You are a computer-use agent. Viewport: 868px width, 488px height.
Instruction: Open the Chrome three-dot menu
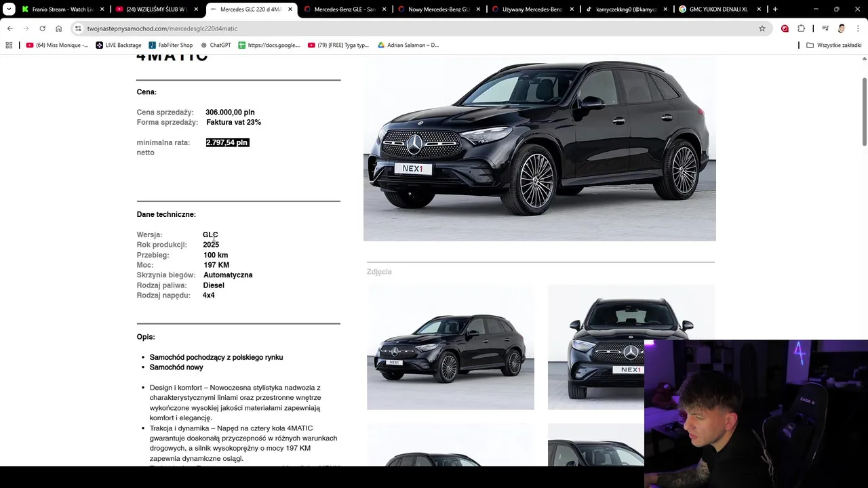point(858,28)
